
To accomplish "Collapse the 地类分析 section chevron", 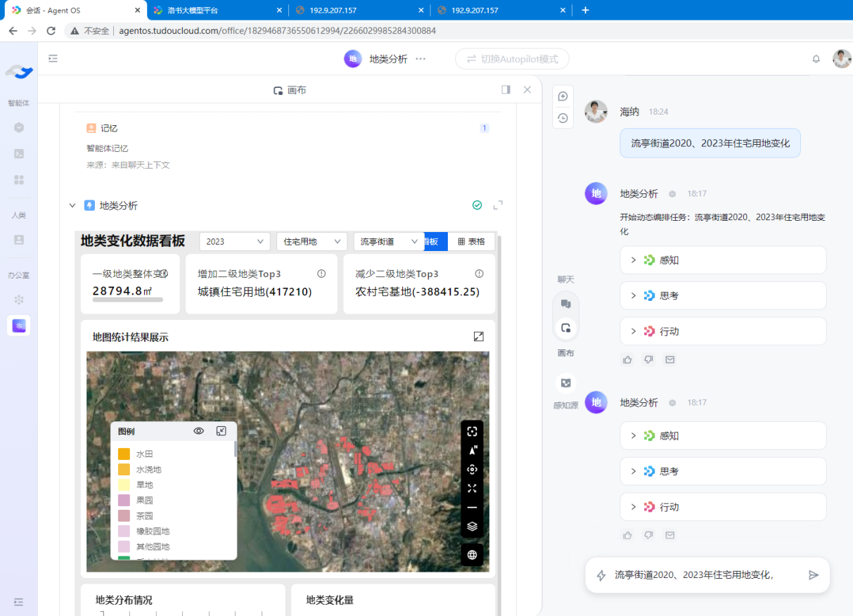I will [72, 205].
